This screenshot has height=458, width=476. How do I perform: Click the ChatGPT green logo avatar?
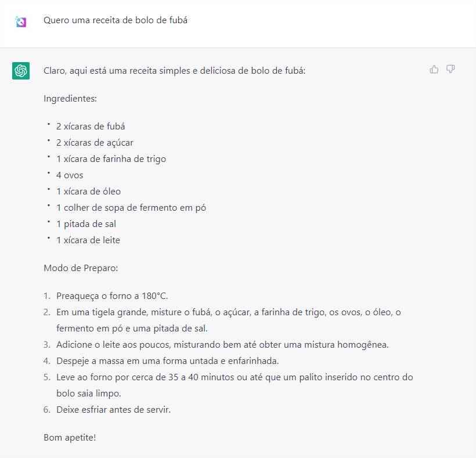[x=21, y=71]
